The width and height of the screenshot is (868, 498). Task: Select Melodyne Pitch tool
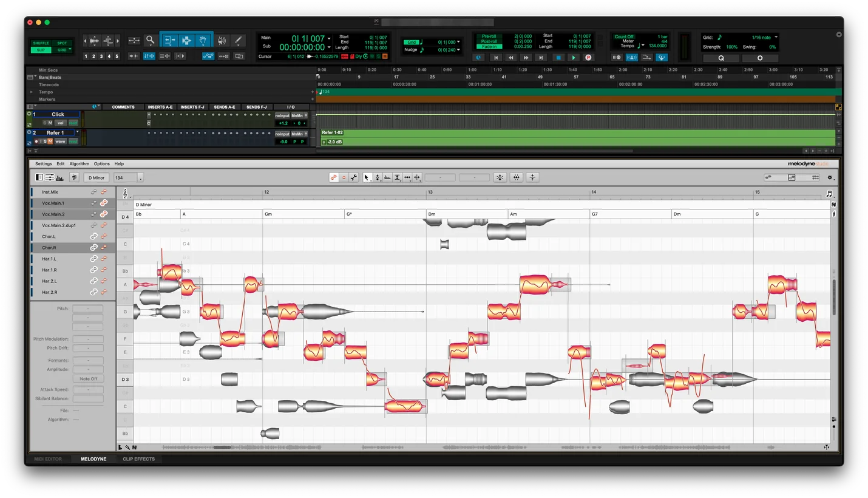(378, 177)
